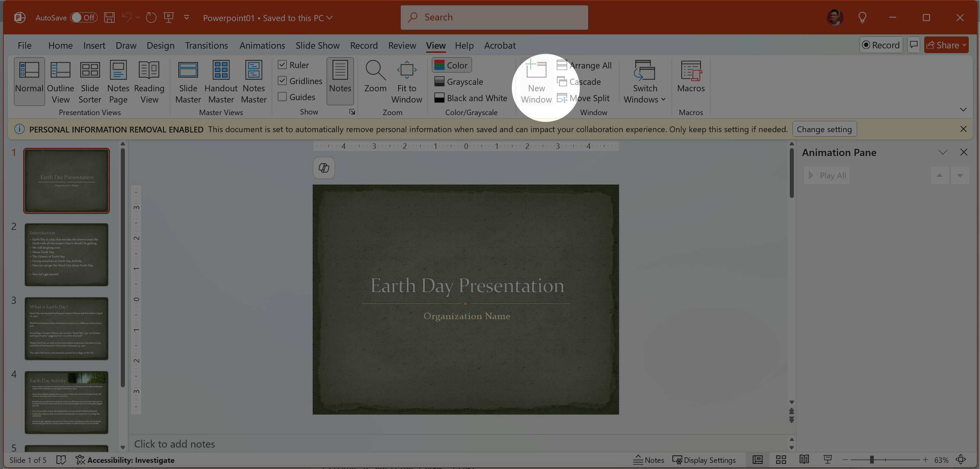Open Slide Sorter view
Screen dimensions: 980x469
pos(90,81)
